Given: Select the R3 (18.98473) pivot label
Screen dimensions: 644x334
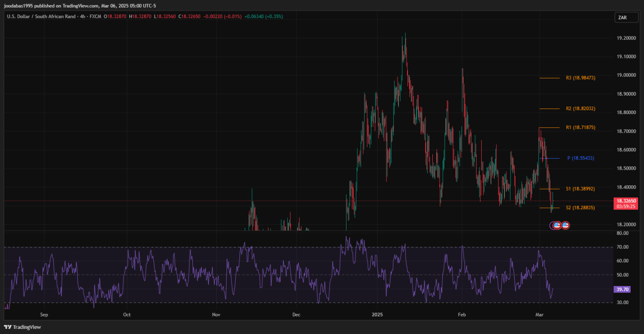Looking at the screenshot, I should coord(580,78).
